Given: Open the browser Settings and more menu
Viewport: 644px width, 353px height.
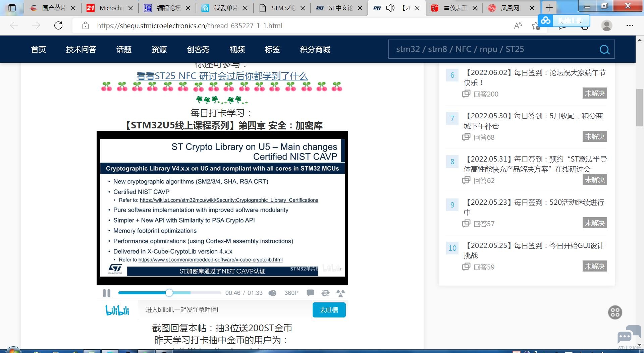Looking at the screenshot, I should click(x=630, y=25).
